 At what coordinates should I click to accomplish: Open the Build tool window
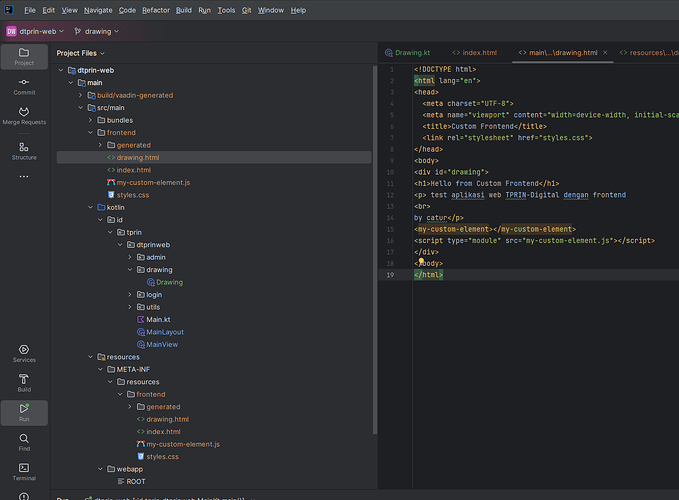(23, 382)
